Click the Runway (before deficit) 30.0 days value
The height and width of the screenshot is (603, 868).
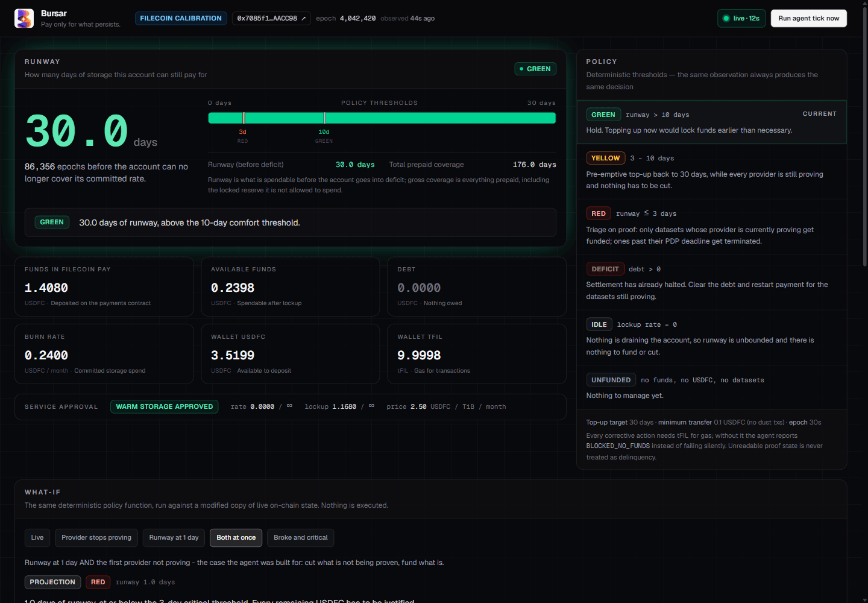[x=355, y=165]
